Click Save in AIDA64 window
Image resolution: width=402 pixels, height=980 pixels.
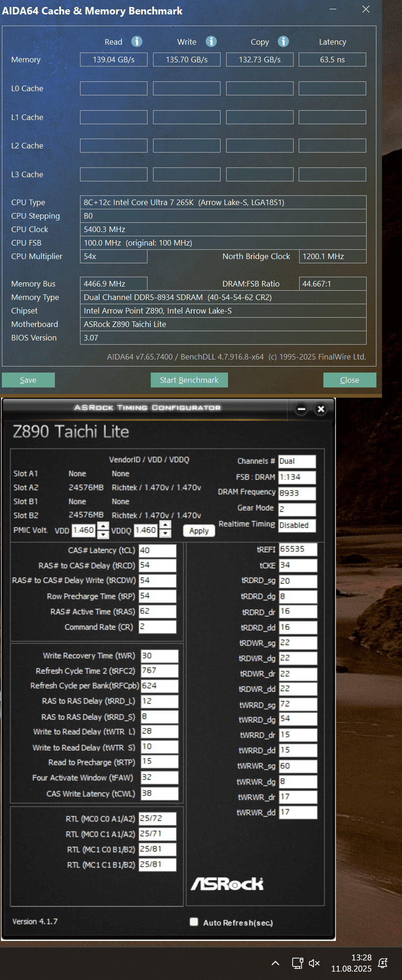[x=28, y=380]
